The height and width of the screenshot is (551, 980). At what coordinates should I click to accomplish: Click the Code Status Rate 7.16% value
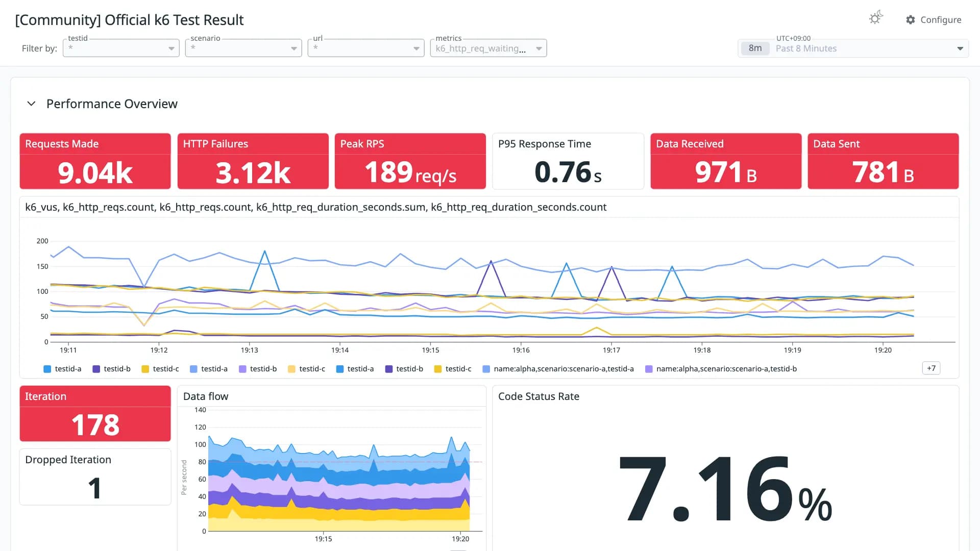pos(725,489)
